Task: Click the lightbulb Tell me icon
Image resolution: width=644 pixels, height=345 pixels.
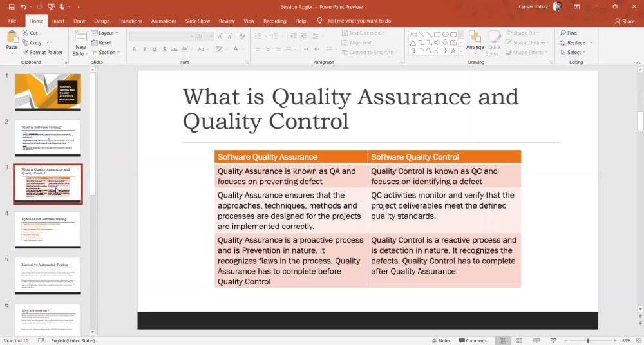Action: pos(319,21)
